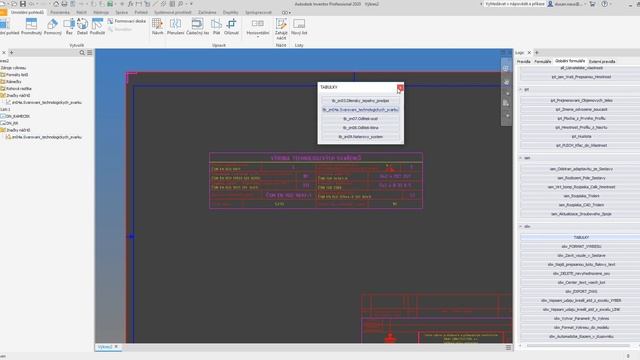Click the help question mark icon

pos(604,4)
